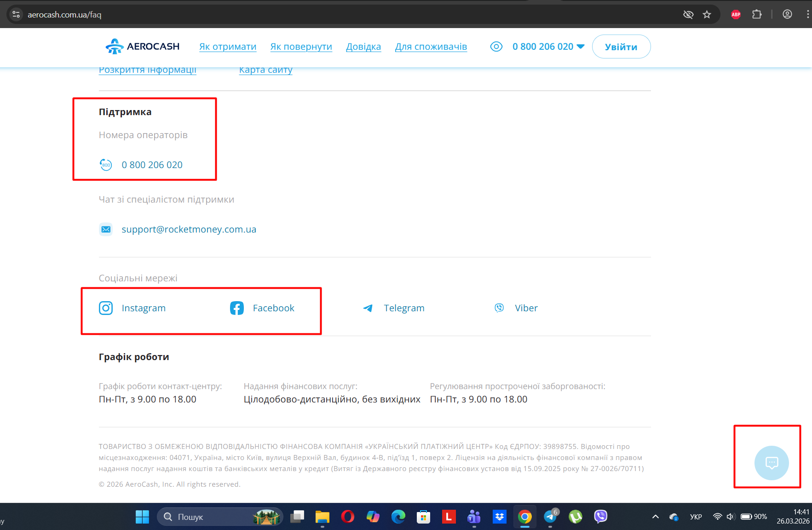Image resolution: width=812 pixels, height=530 pixels.
Task: Click the crossed-out eye icon in the address bar
Action: coord(688,15)
